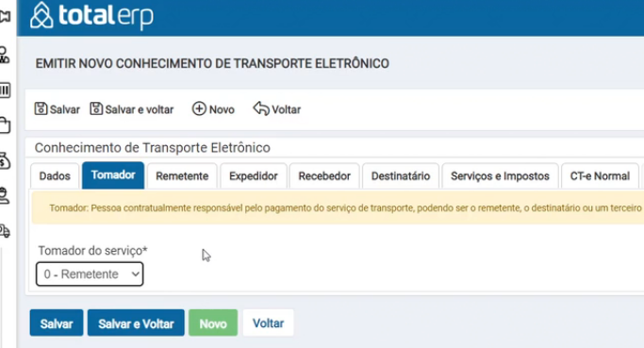Open the Serviços e Impostos tab
Viewport: 644px width, 348px height.
[x=500, y=176]
